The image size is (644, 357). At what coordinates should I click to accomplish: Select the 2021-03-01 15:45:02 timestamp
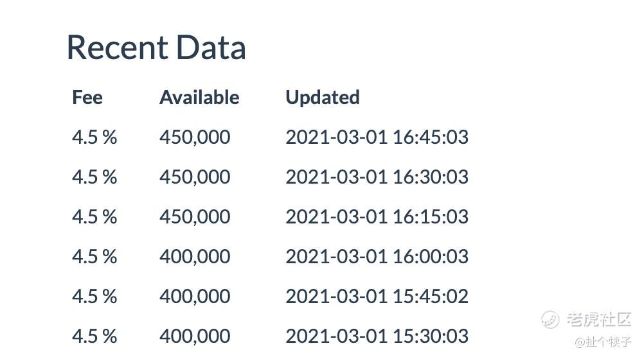(x=377, y=297)
